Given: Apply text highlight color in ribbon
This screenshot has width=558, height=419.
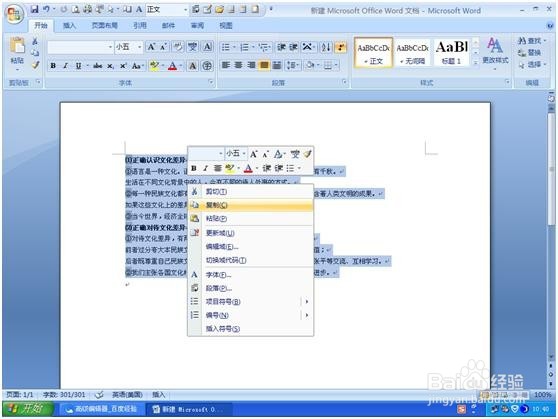Looking at the screenshot, I should pyautogui.click(x=154, y=66).
